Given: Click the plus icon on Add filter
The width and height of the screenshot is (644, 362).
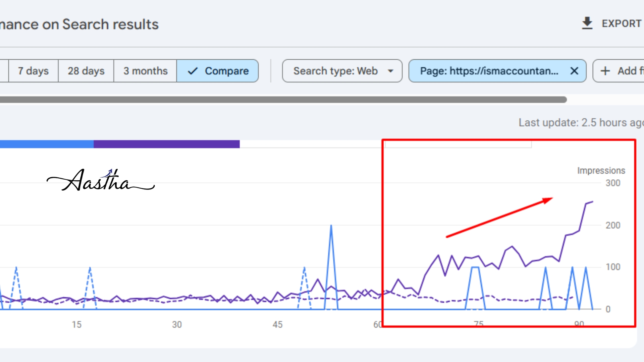Looking at the screenshot, I should pos(605,71).
